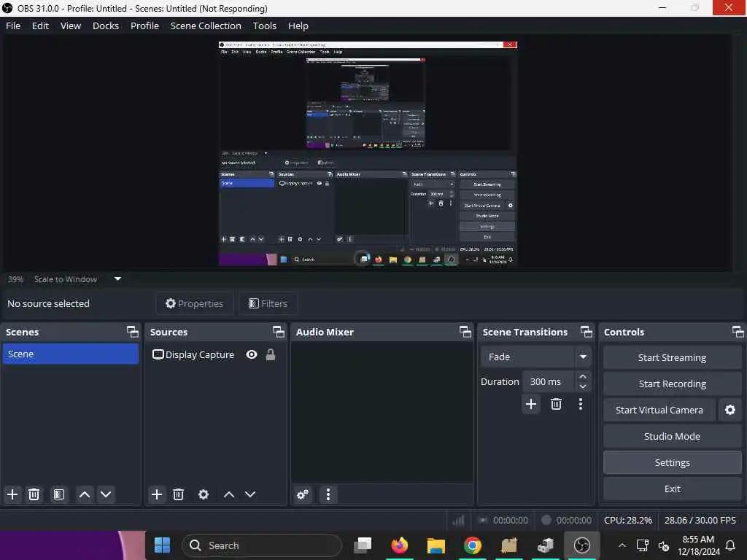Open the Scene Collection menu

(x=206, y=26)
